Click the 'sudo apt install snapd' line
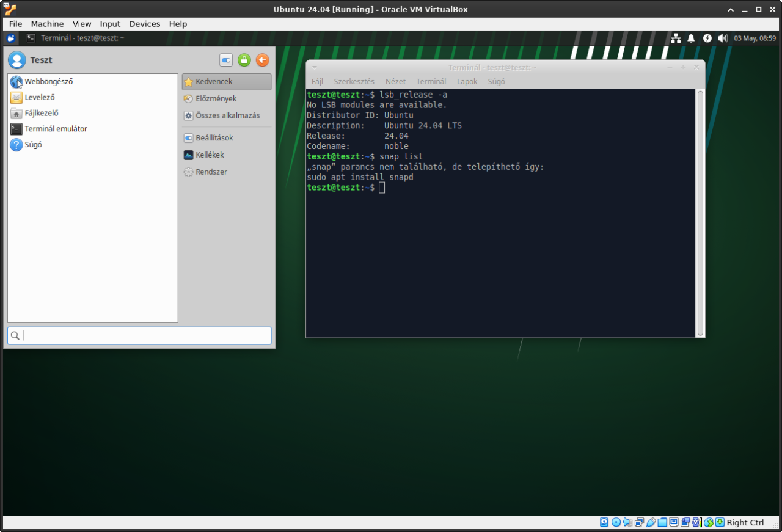This screenshot has height=532, width=782. (x=360, y=177)
